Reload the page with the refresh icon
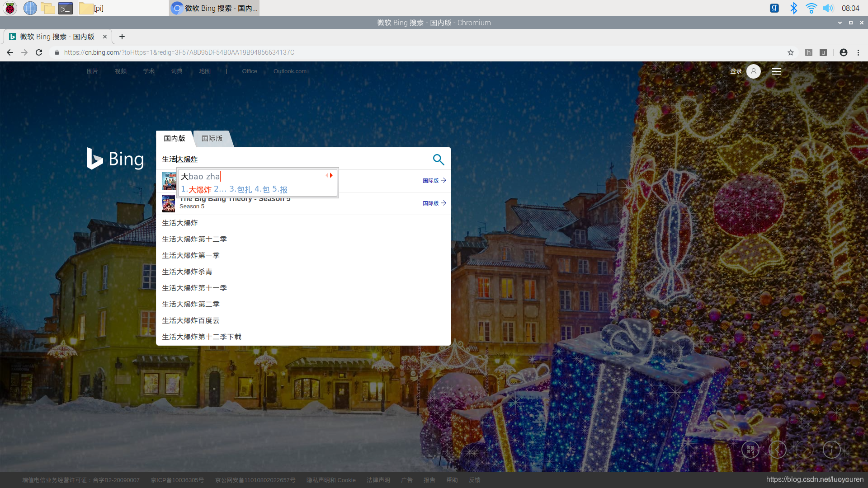 (39, 52)
